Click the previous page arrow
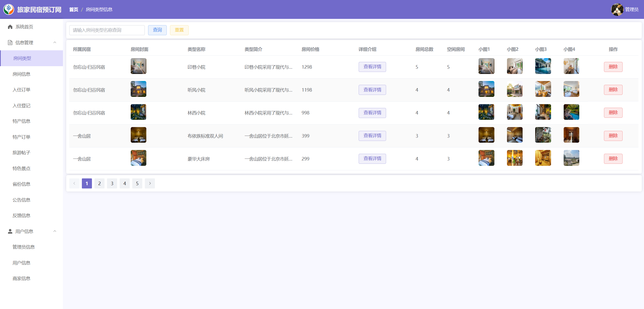644x309 pixels. (74, 183)
